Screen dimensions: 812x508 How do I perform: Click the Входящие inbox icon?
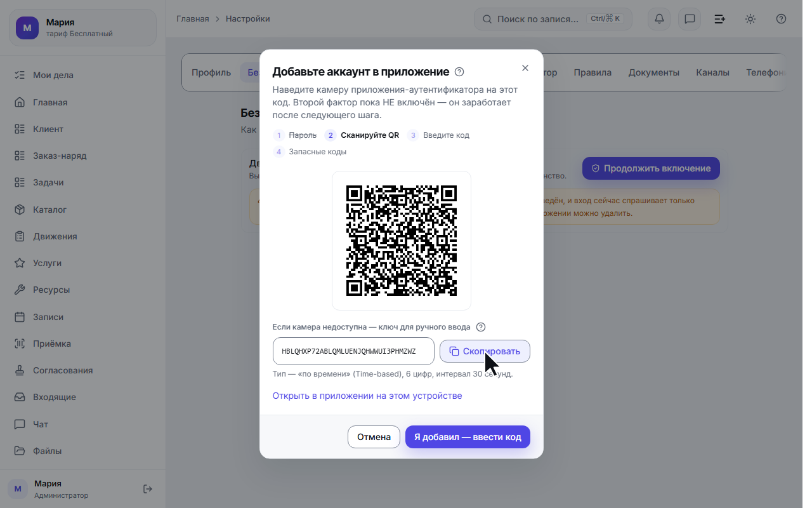(x=20, y=397)
